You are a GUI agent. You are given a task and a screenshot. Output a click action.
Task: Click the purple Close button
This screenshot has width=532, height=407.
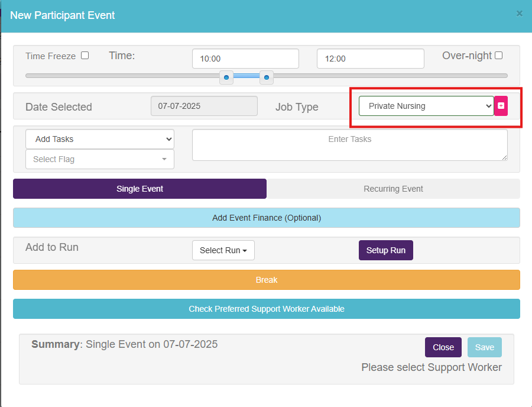[x=443, y=347]
